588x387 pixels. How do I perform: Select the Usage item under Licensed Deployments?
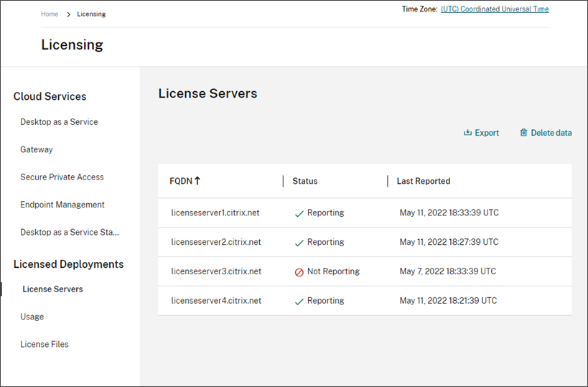pos(32,317)
